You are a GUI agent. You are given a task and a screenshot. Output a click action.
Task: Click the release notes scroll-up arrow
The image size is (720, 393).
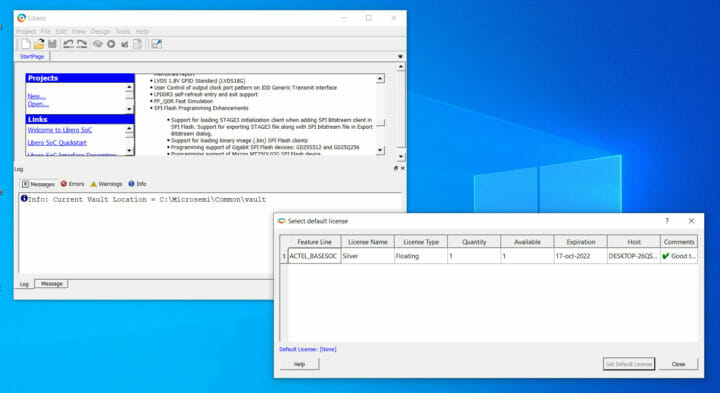pyautogui.click(x=380, y=79)
